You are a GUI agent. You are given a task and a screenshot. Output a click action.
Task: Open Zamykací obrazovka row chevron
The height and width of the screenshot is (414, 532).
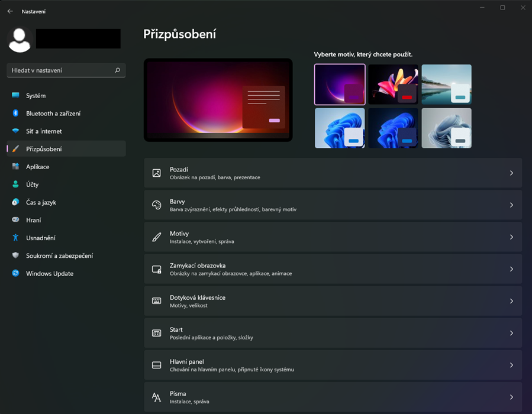click(511, 269)
